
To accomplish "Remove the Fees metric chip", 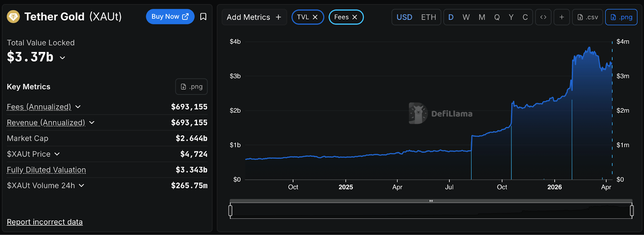I will pyautogui.click(x=355, y=17).
